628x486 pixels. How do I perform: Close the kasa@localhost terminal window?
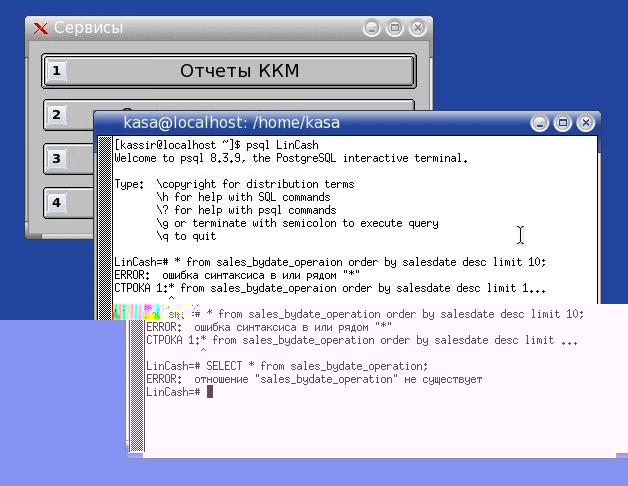click(586, 123)
